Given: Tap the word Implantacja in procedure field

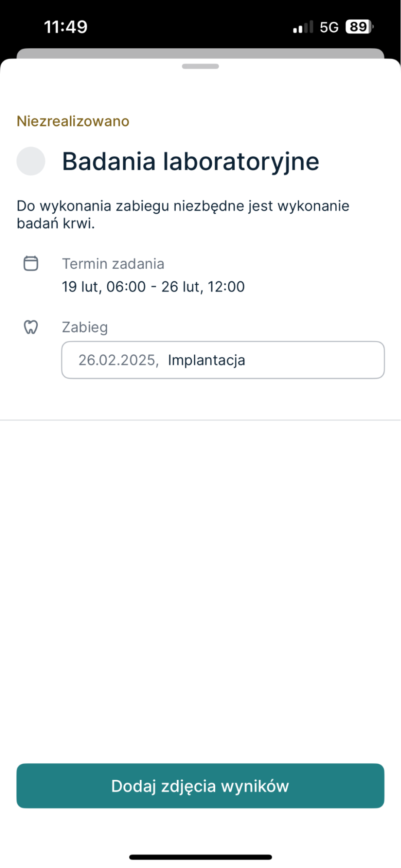Looking at the screenshot, I should point(207,360).
